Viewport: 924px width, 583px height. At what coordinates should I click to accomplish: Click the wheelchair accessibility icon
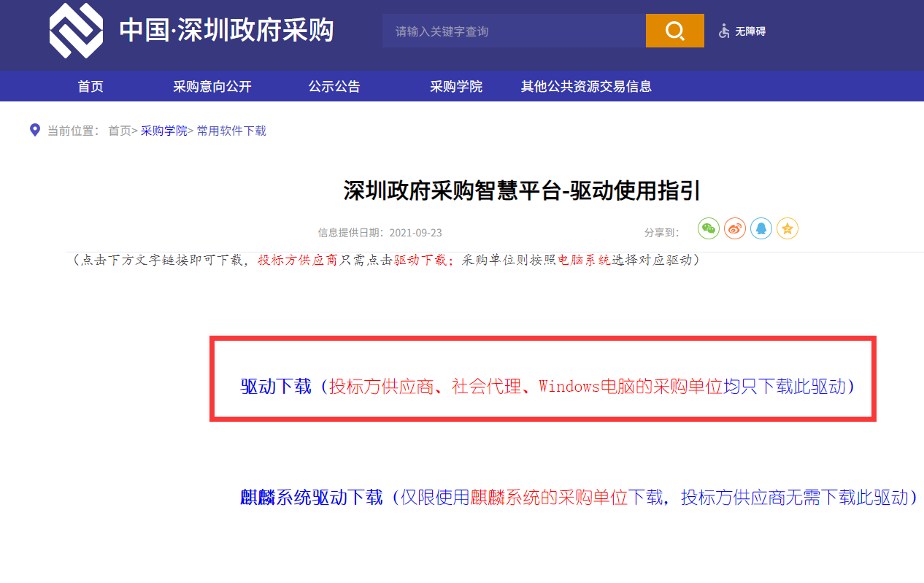tap(724, 31)
